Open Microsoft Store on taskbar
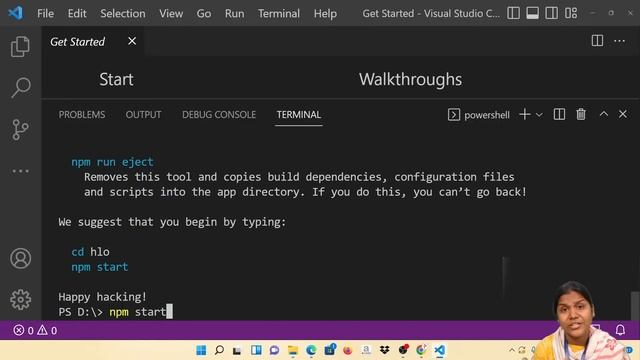Image resolution: width=640 pixels, height=360 pixels. (x=330, y=349)
